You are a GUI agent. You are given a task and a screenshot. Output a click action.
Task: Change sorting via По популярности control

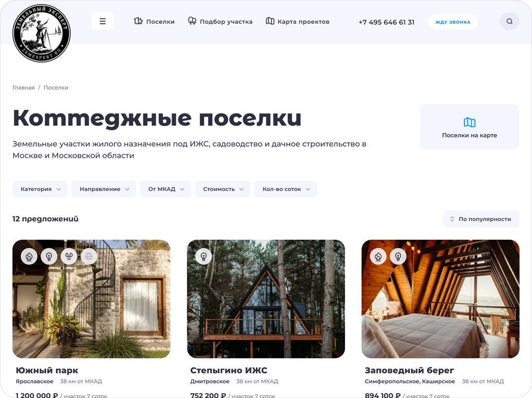click(481, 218)
